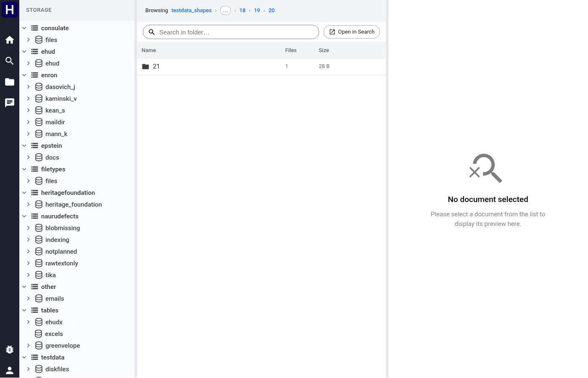
Task: Open the chat messages sidebar icon
Action: pos(10,103)
